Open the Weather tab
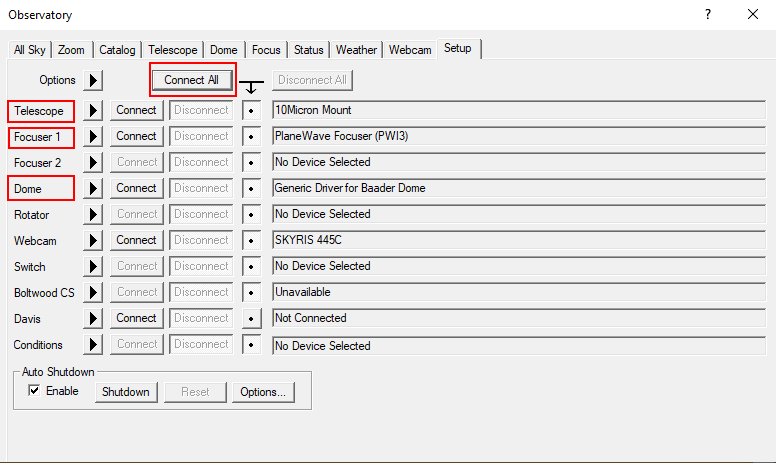 356,49
